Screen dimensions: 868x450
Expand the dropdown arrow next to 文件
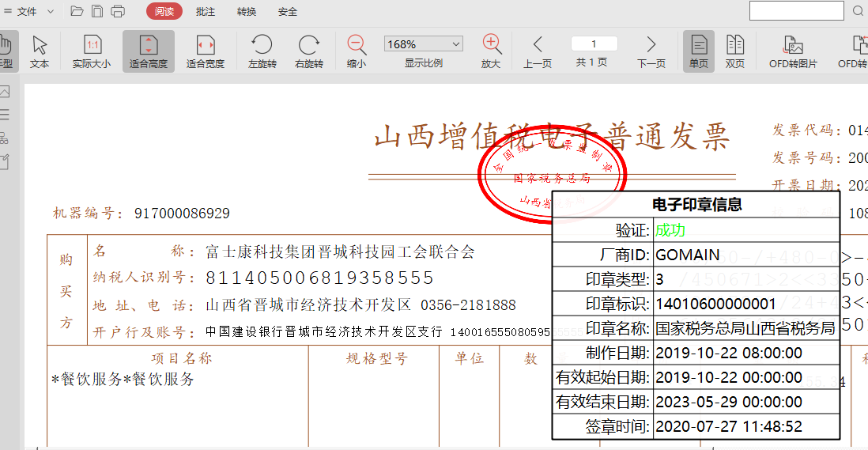pos(51,11)
